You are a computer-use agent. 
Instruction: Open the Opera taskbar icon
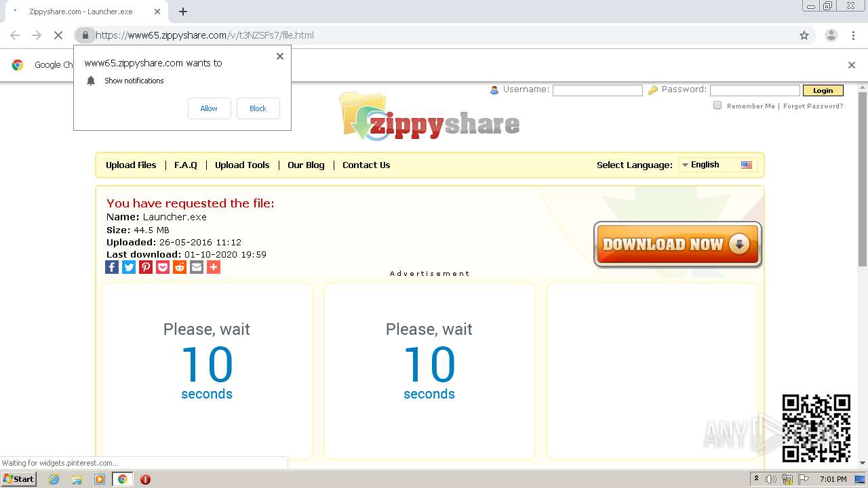(x=145, y=479)
